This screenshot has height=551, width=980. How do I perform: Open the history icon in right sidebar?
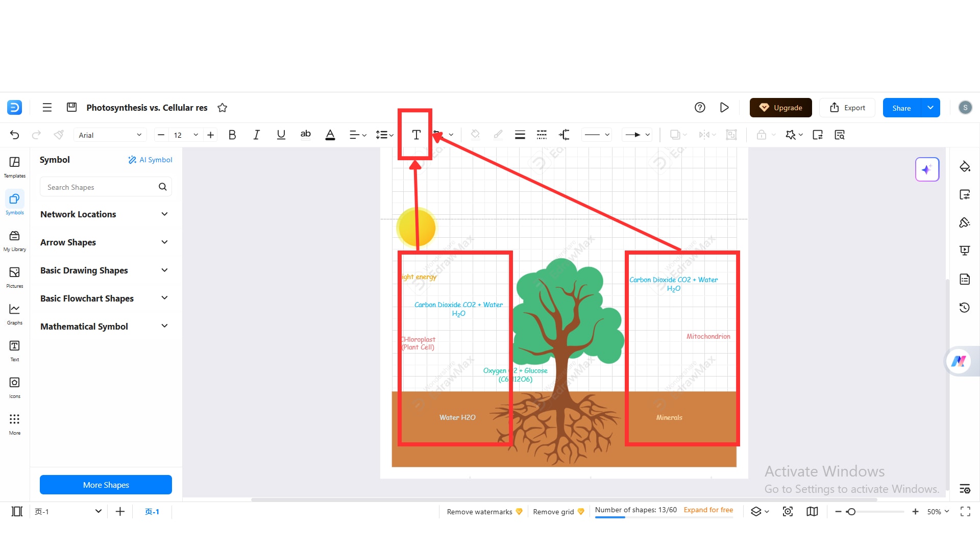pyautogui.click(x=964, y=308)
